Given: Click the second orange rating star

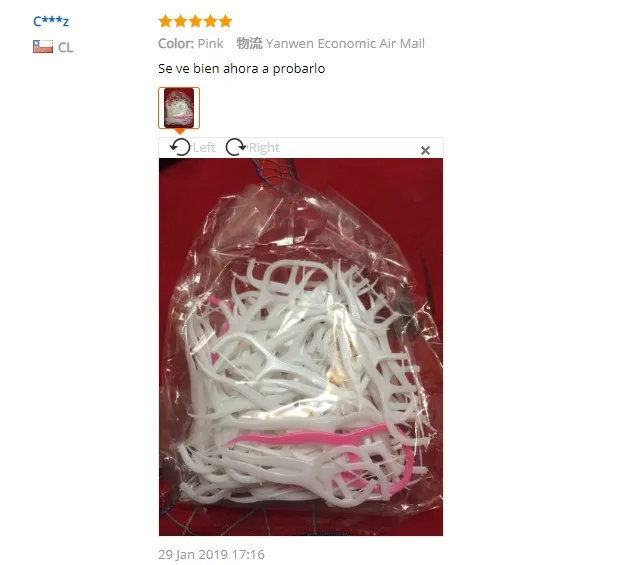Looking at the screenshot, I should [181, 21].
